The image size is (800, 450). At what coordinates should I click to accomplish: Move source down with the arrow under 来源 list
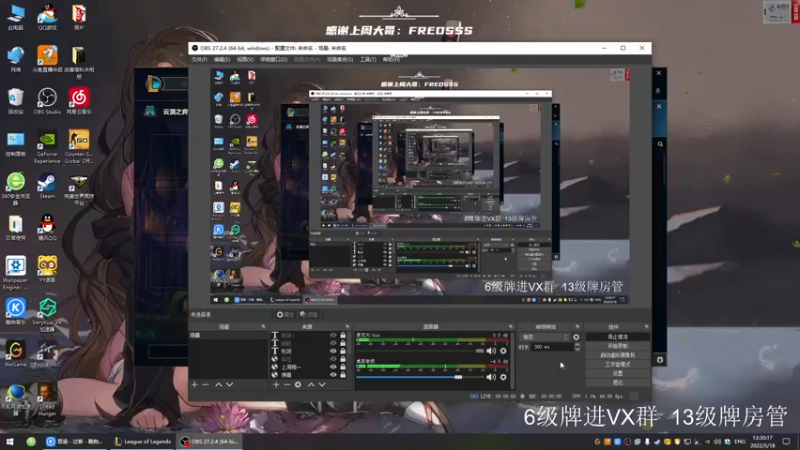[322, 384]
